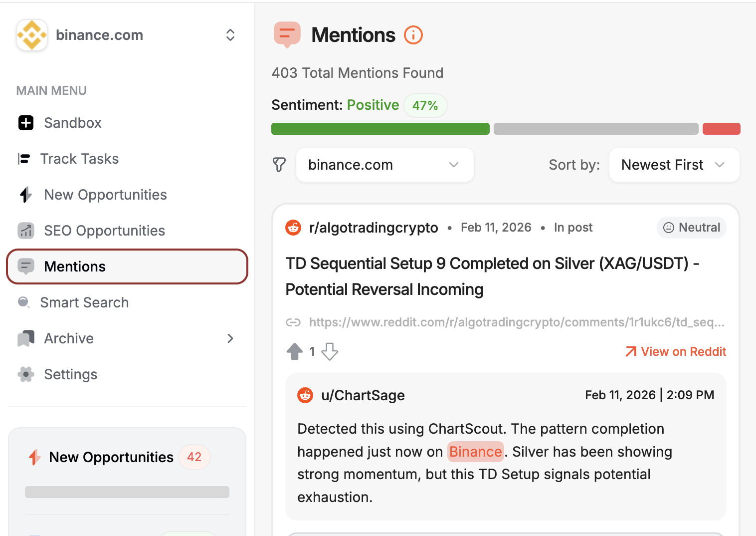Open r/algotradingcrypto subreddit name
This screenshot has height=536, width=756.
(374, 228)
